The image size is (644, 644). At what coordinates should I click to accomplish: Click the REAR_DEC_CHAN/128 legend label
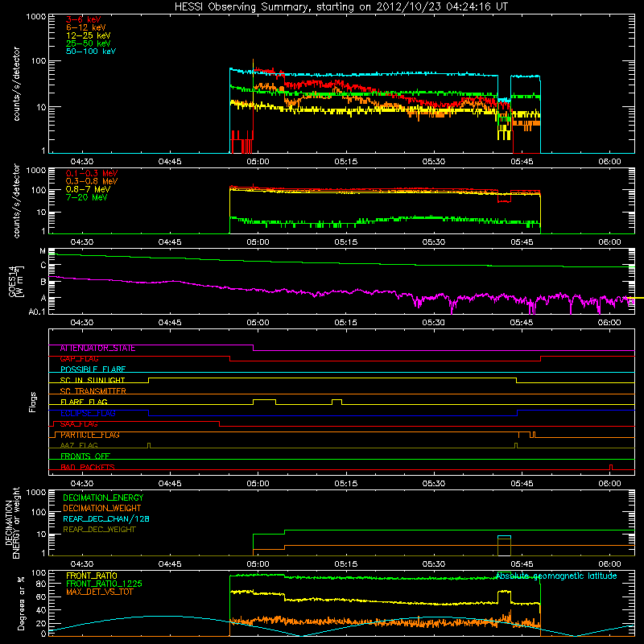tap(106, 518)
